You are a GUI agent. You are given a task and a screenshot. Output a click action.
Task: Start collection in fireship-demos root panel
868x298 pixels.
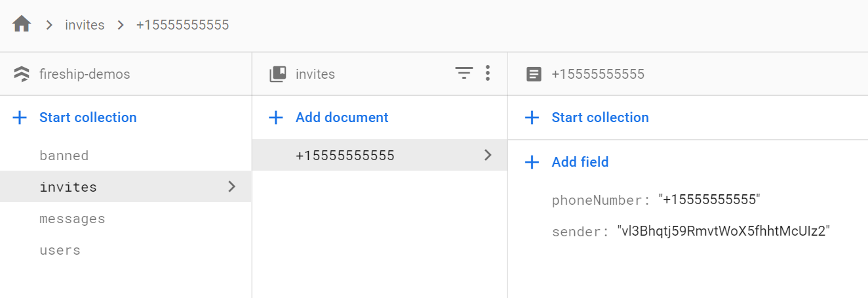coord(88,117)
